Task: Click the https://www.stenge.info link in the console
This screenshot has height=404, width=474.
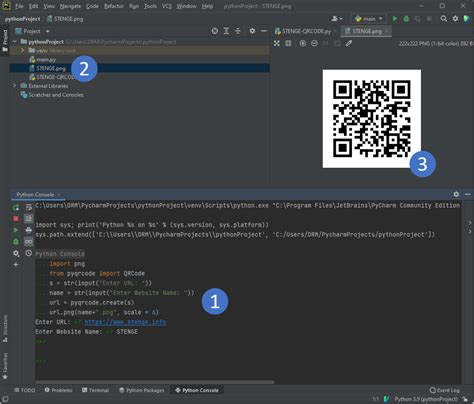Action: (x=125, y=322)
